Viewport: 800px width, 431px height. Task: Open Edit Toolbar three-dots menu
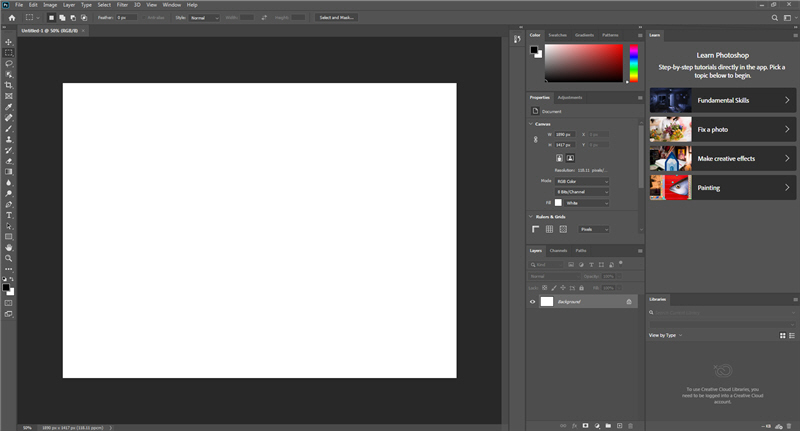tap(9, 269)
